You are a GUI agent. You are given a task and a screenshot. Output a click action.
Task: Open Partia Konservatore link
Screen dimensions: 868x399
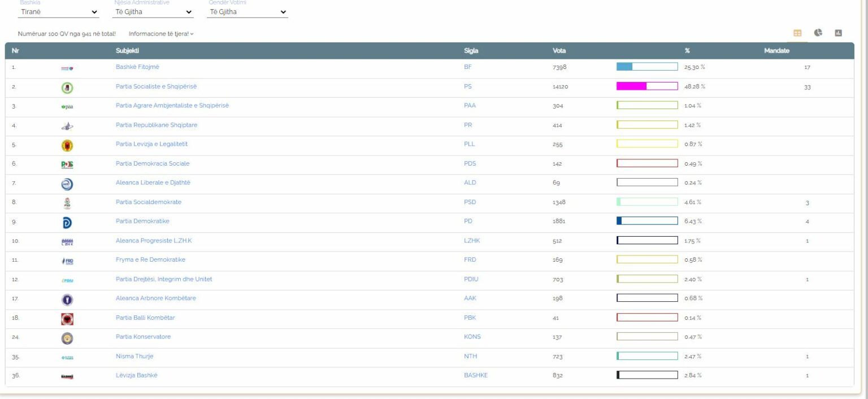(x=143, y=337)
